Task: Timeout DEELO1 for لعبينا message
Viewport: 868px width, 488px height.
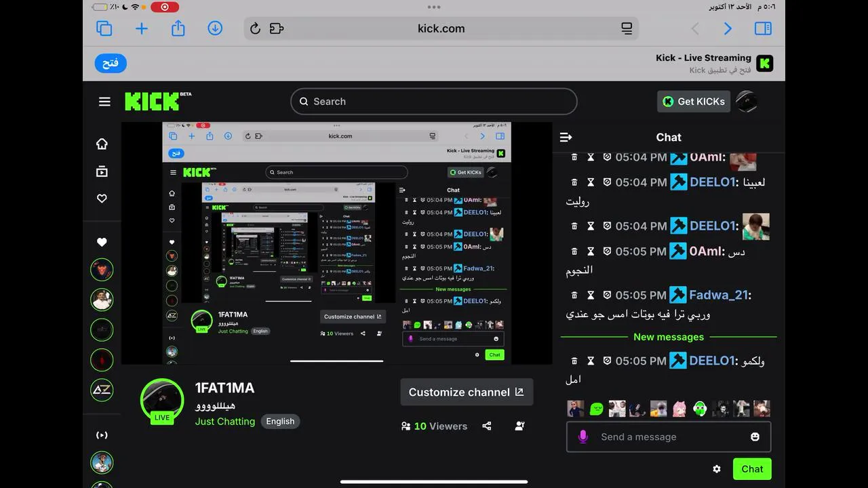Action: 591,182
